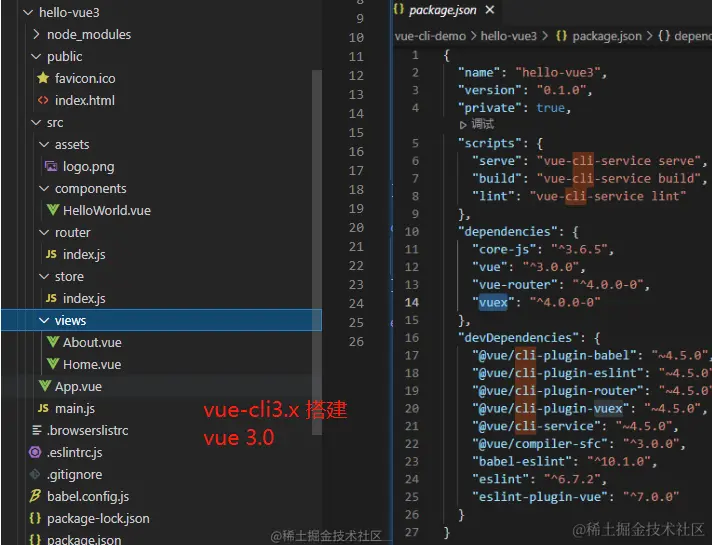
Task: Click the explorer panel vertical scrollbar
Action: coord(317,252)
